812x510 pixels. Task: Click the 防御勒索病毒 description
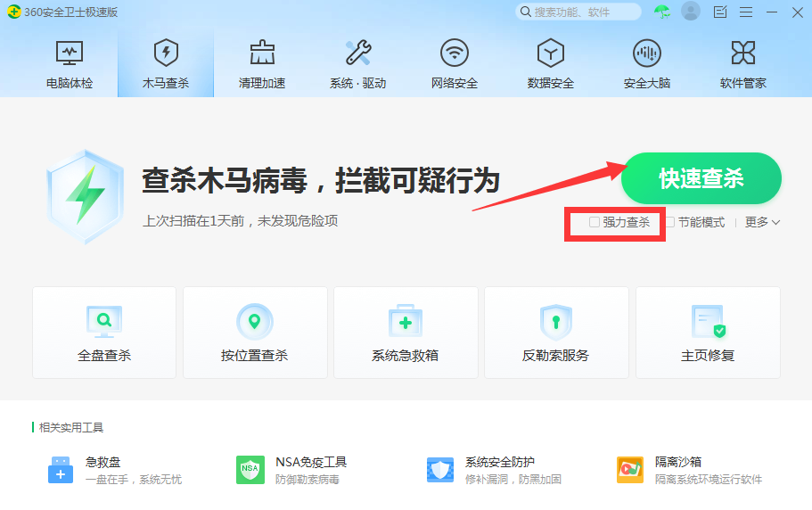tap(308, 480)
